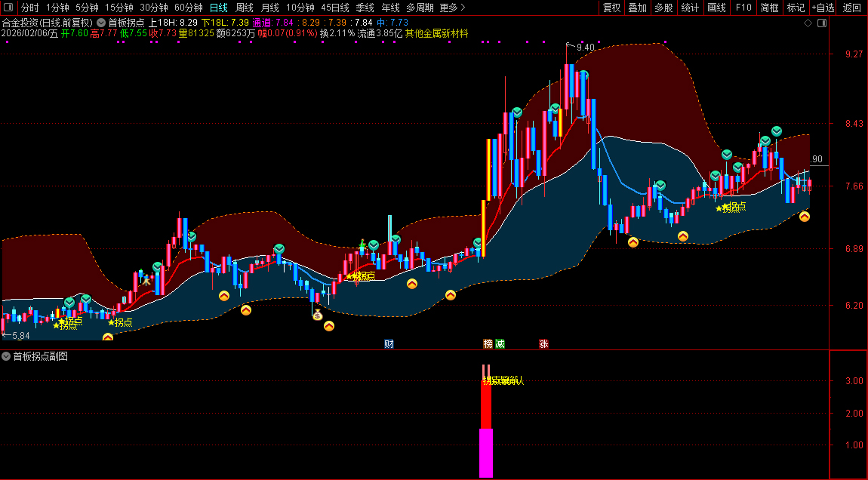
Task: Click the 减 event marker
Action: point(500,344)
